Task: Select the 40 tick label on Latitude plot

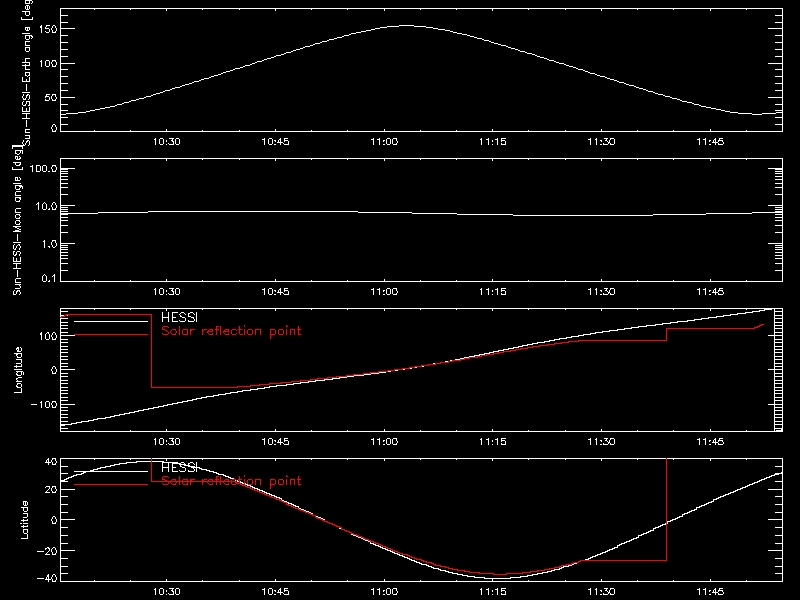Action: coord(51,462)
